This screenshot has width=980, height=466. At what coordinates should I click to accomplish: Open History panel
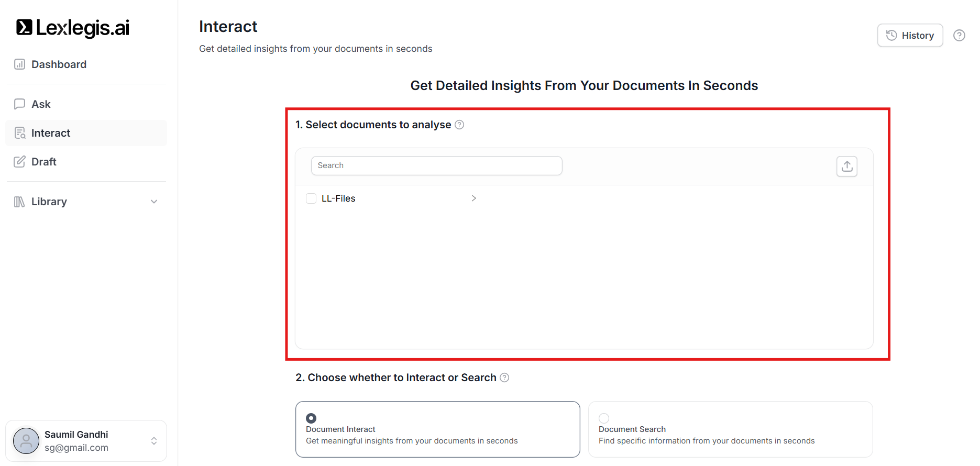(x=910, y=36)
